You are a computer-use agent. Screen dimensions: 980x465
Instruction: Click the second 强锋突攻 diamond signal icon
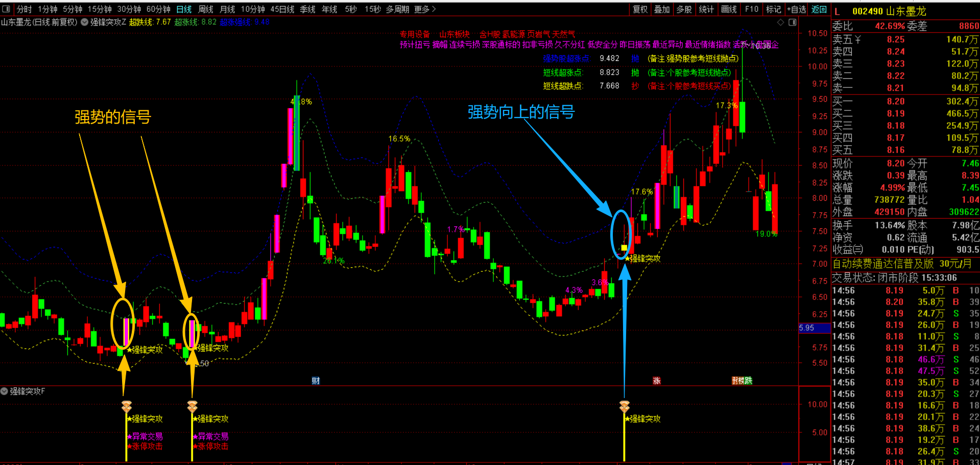tap(192, 407)
